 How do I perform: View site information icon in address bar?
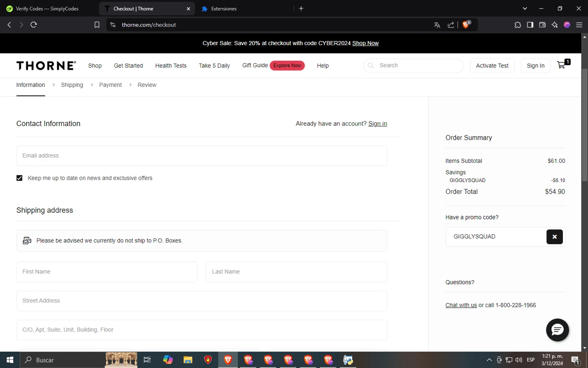(x=113, y=25)
